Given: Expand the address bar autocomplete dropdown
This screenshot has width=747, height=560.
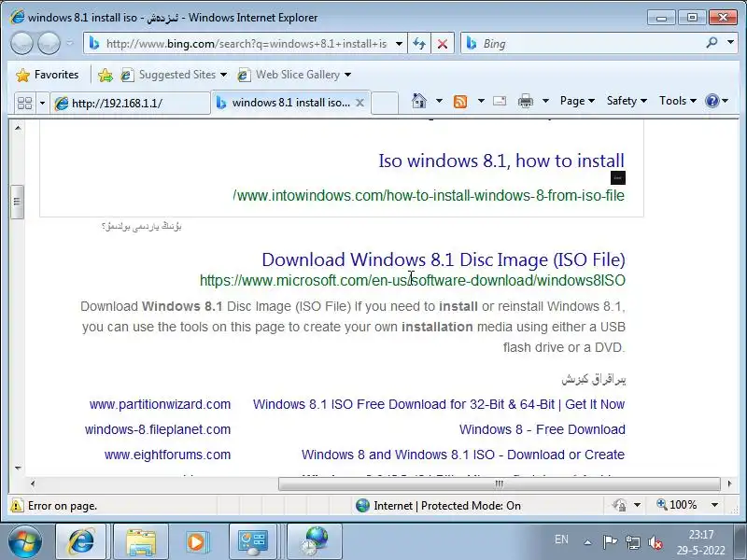Looking at the screenshot, I should 400,44.
